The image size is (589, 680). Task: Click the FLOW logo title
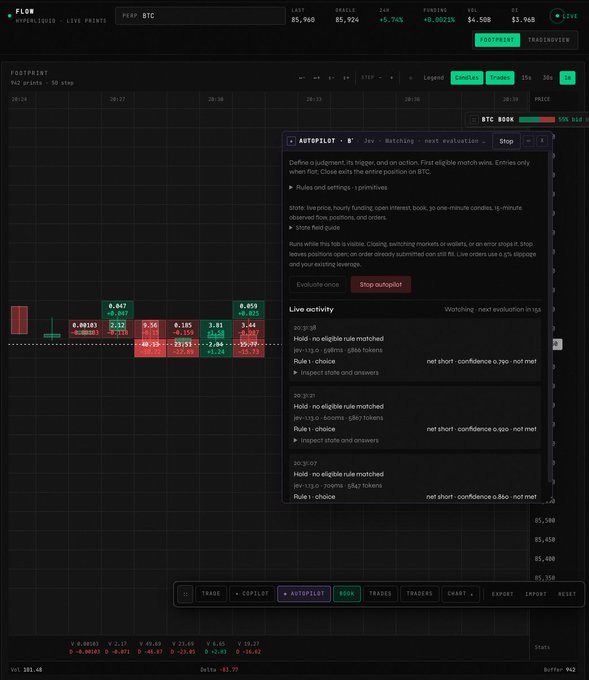(25, 11)
